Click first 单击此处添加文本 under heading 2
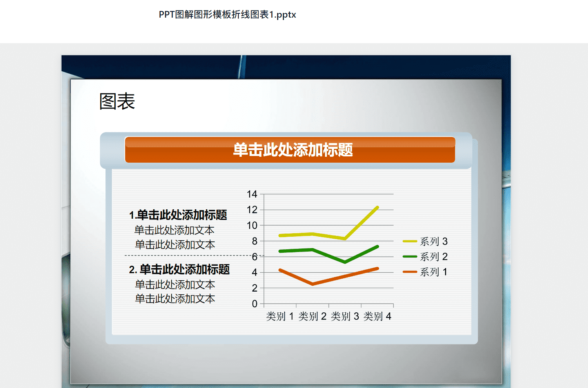 tap(175, 285)
